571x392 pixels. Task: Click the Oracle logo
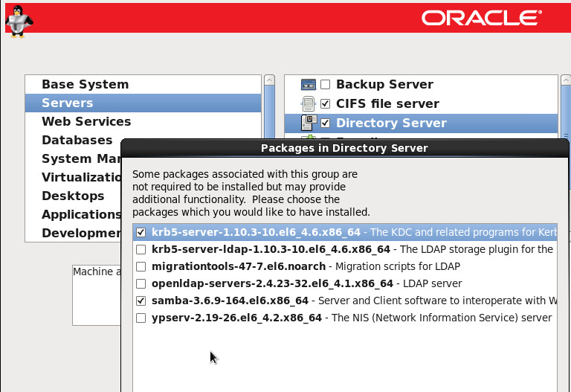(x=482, y=18)
